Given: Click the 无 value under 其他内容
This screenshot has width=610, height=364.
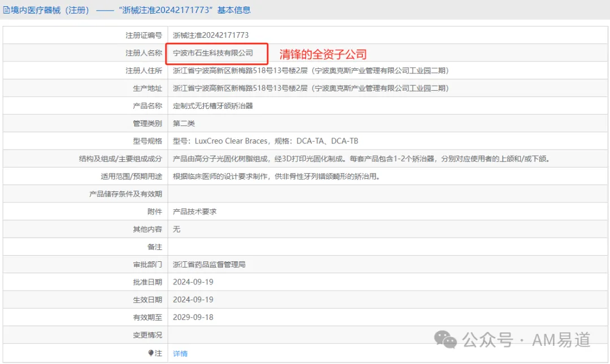Looking at the screenshot, I should [177, 229].
